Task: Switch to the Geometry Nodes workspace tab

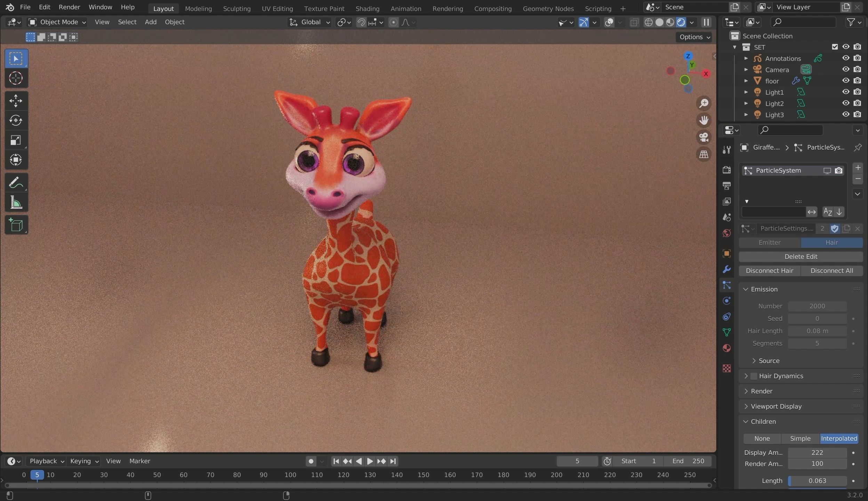Action: click(x=548, y=8)
